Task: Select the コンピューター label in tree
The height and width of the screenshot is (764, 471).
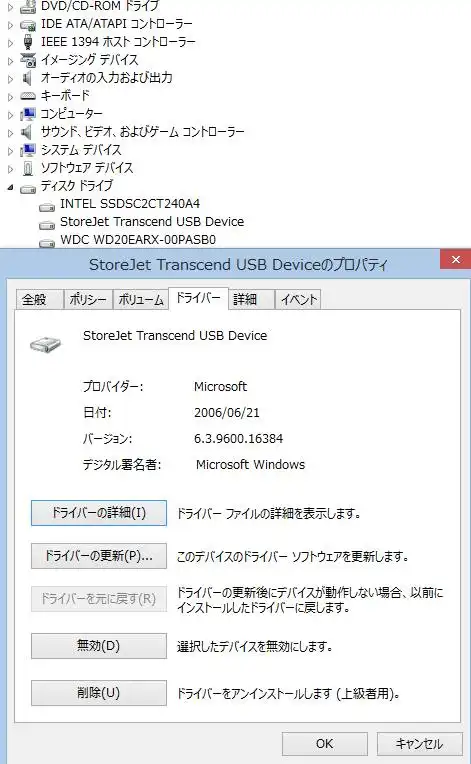Action: pos(72,114)
